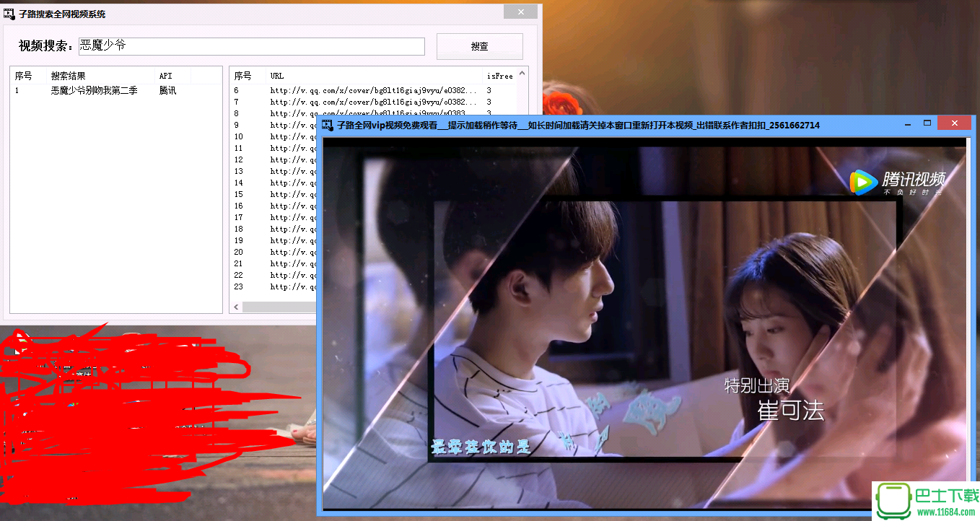The width and height of the screenshot is (980, 521).
Task: Click 序号 header in search results list
Action: [x=28, y=76]
